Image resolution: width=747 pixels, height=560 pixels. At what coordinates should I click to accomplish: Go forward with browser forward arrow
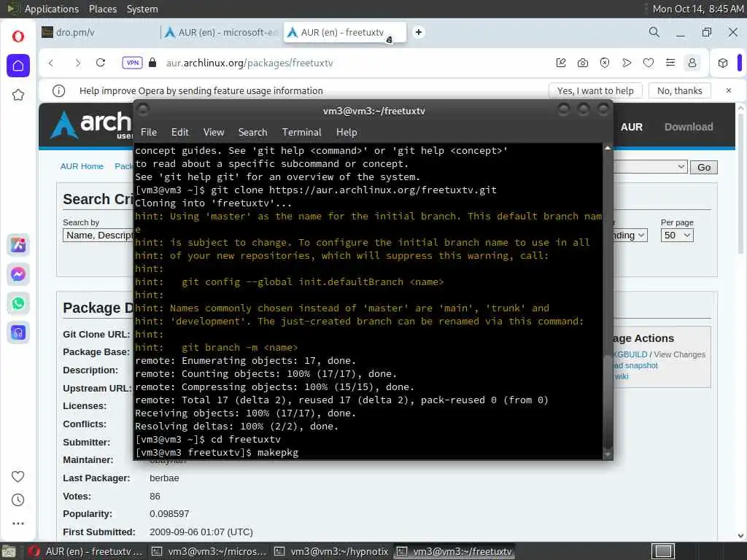pyautogui.click(x=77, y=63)
